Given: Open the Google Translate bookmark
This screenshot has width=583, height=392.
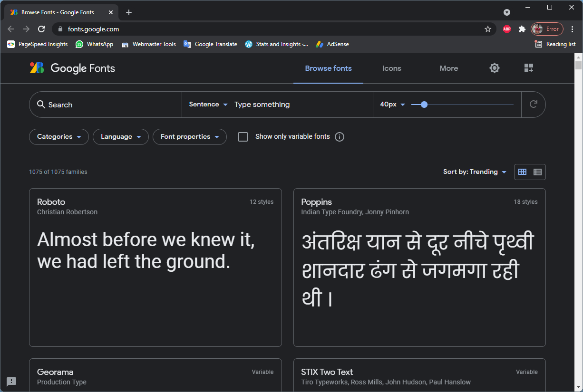Looking at the screenshot, I should pos(210,44).
